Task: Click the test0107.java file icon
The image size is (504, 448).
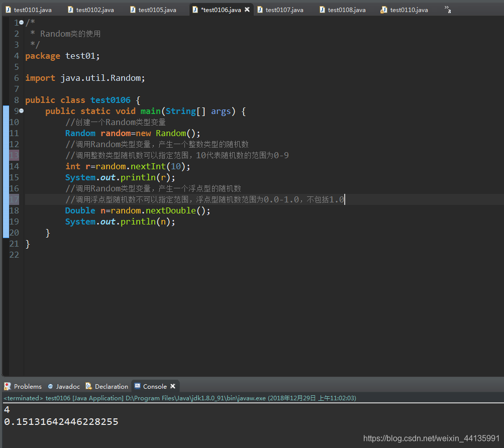Action: (260, 10)
